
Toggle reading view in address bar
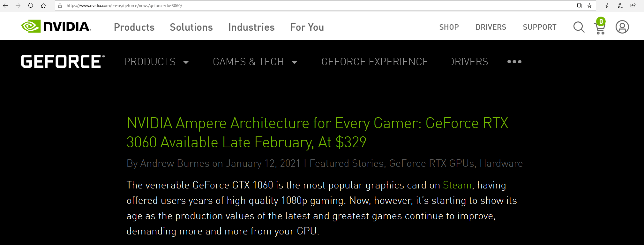pyautogui.click(x=579, y=5)
